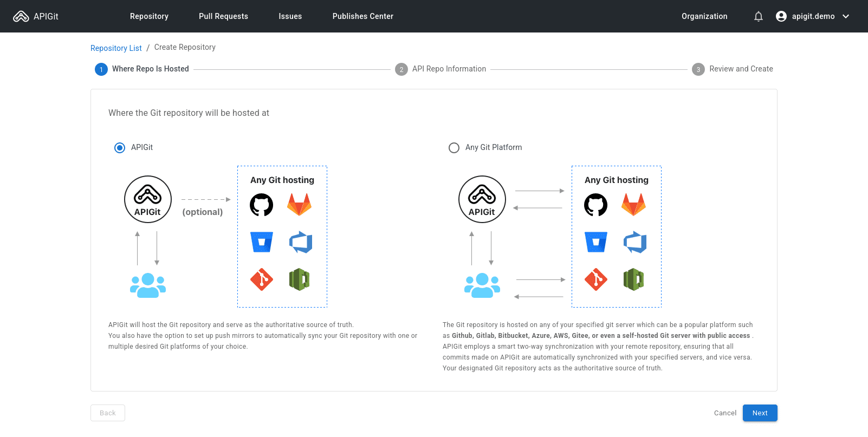Click the Back button

point(108,413)
